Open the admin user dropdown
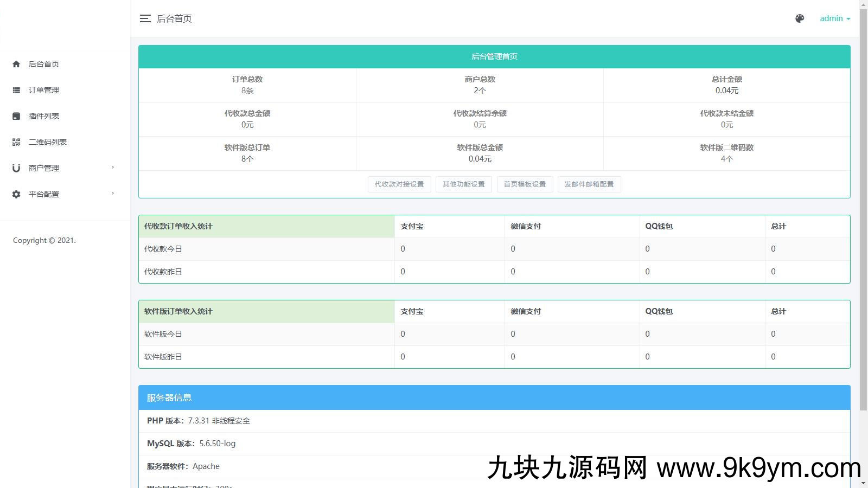This screenshot has height=488, width=868. pos(834,18)
